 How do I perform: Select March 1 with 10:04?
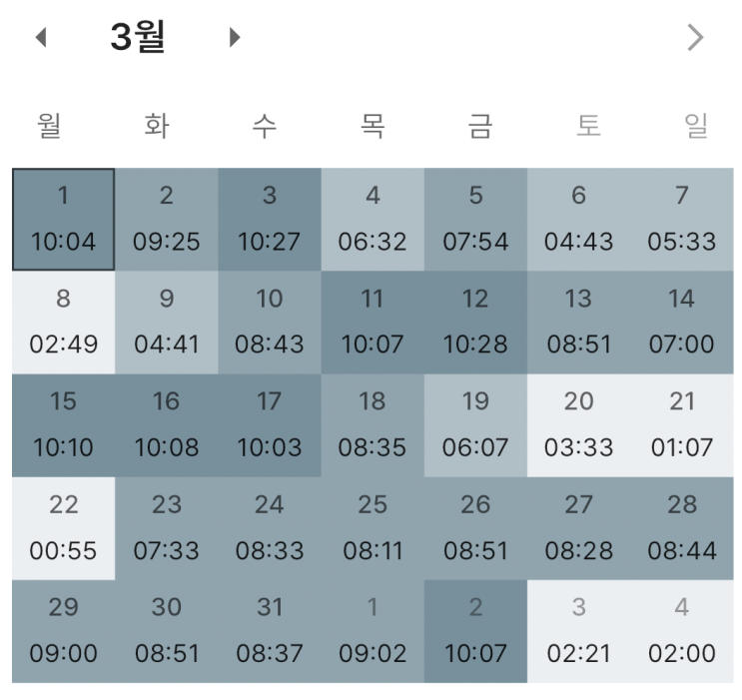click(63, 219)
